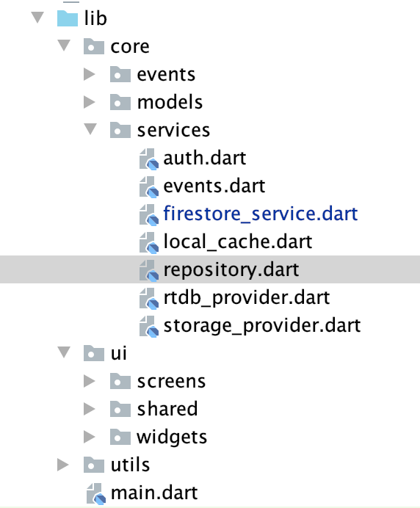
Task: Click the local_cache.dart file icon
Action: pos(149,242)
